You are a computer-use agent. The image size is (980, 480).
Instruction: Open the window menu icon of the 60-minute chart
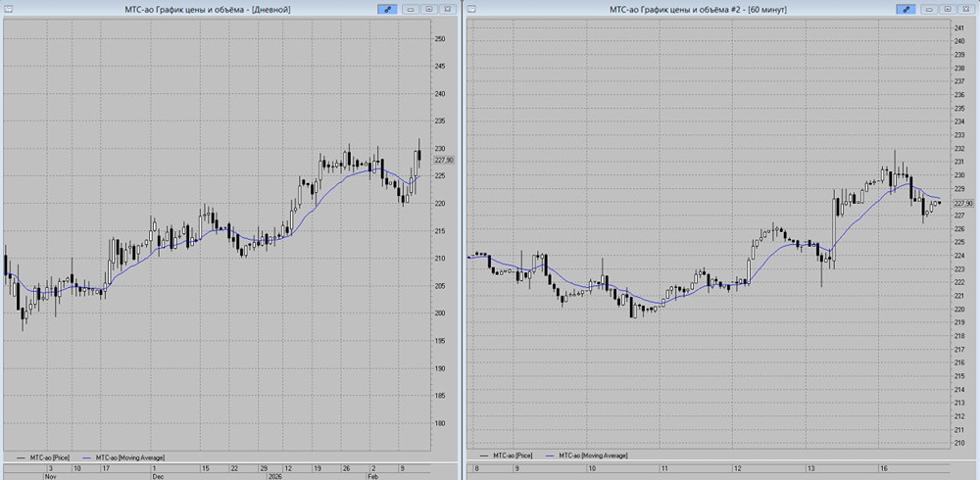pyautogui.click(x=471, y=10)
